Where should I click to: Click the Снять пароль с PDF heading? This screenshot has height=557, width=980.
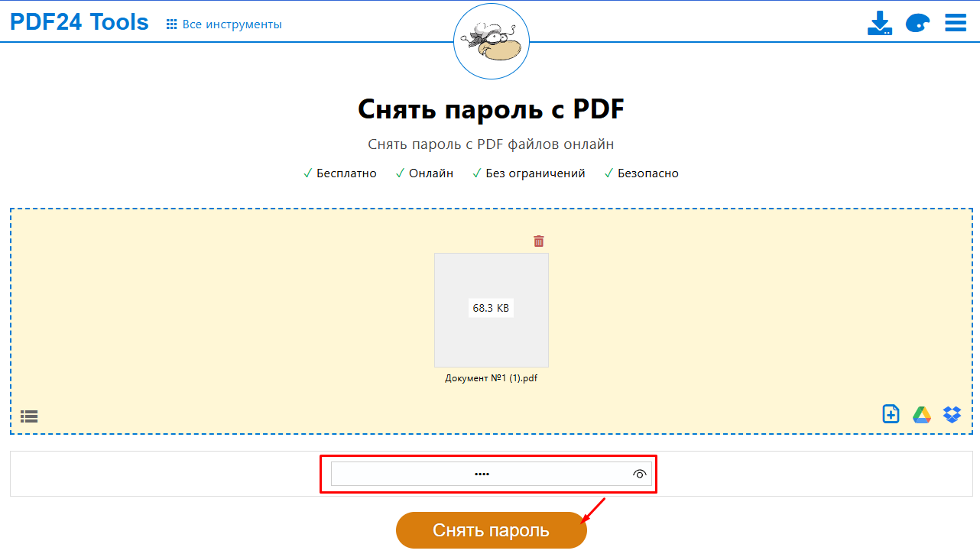pyautogui.click(x=491, y=109)
